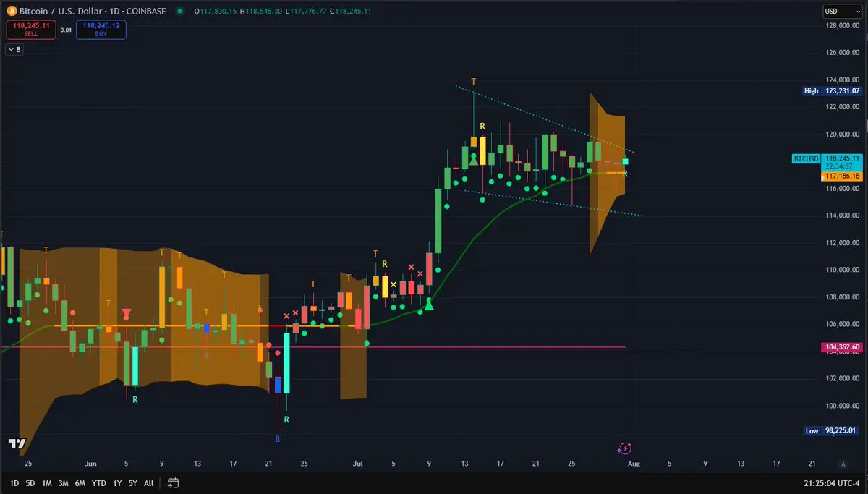Click the Jul label on the time axis

pyautogui.click(x=358, y=464)
